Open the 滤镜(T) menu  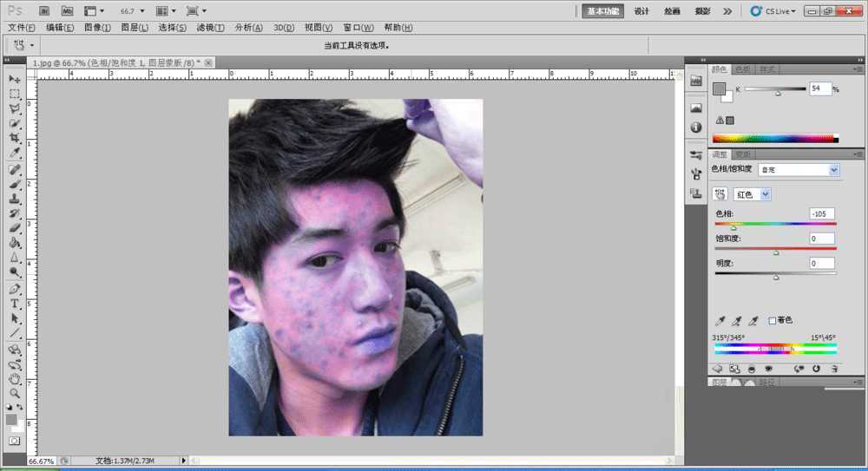(210, 28)
